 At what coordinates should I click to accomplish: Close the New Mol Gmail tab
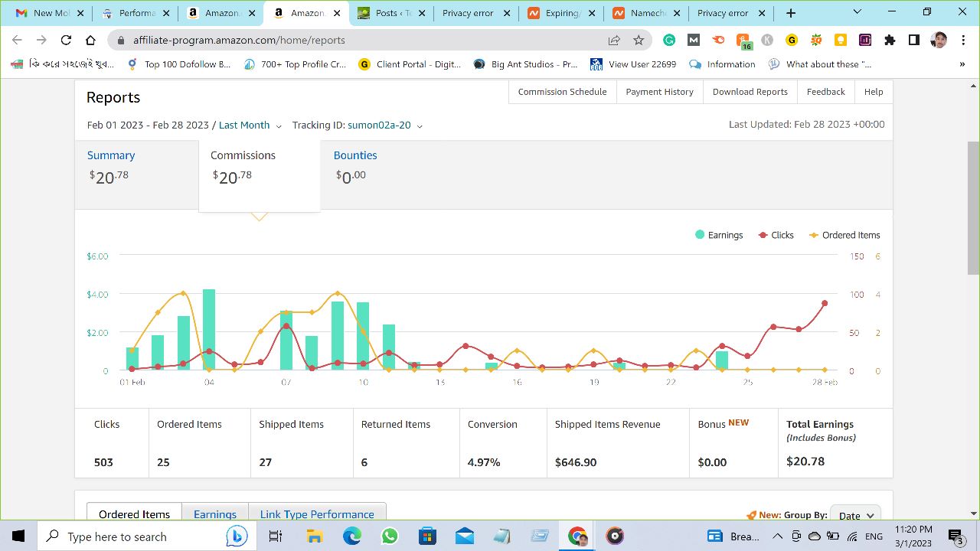click(x=80, y=13)
